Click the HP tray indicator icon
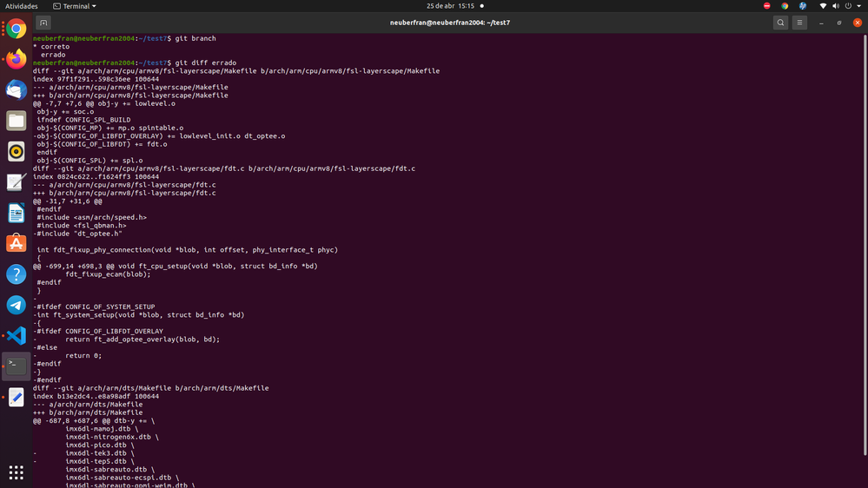Screen dimensions: 868x488 (803, 6)
